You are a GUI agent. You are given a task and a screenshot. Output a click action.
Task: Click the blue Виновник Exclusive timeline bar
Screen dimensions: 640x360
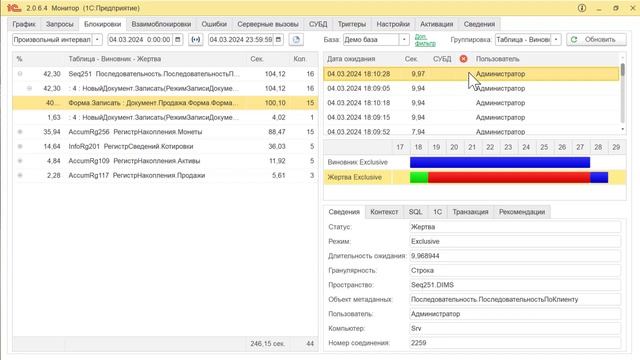(x=500, y=162)
